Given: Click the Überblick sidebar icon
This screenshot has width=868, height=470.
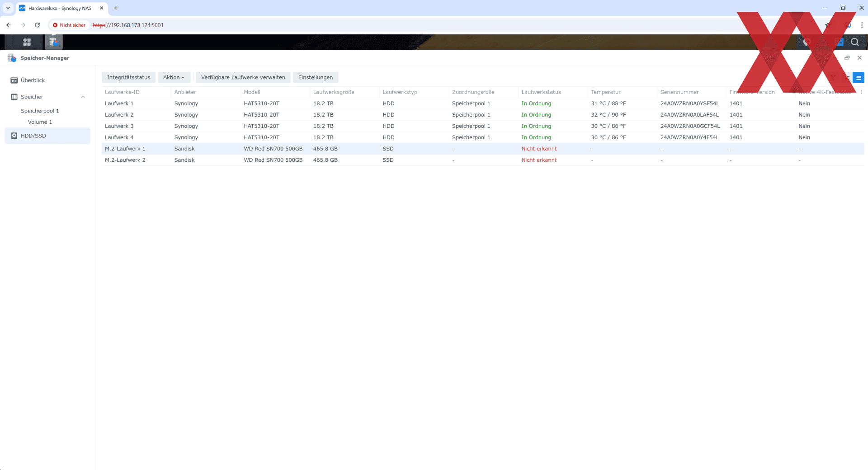Looking at the screenshot, I should 14,80.
